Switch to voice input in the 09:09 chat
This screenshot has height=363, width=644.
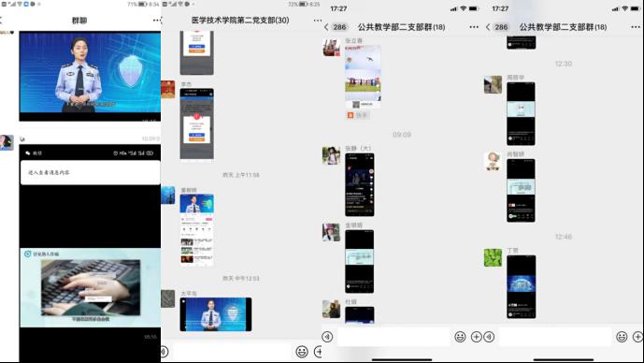point(327,337)
